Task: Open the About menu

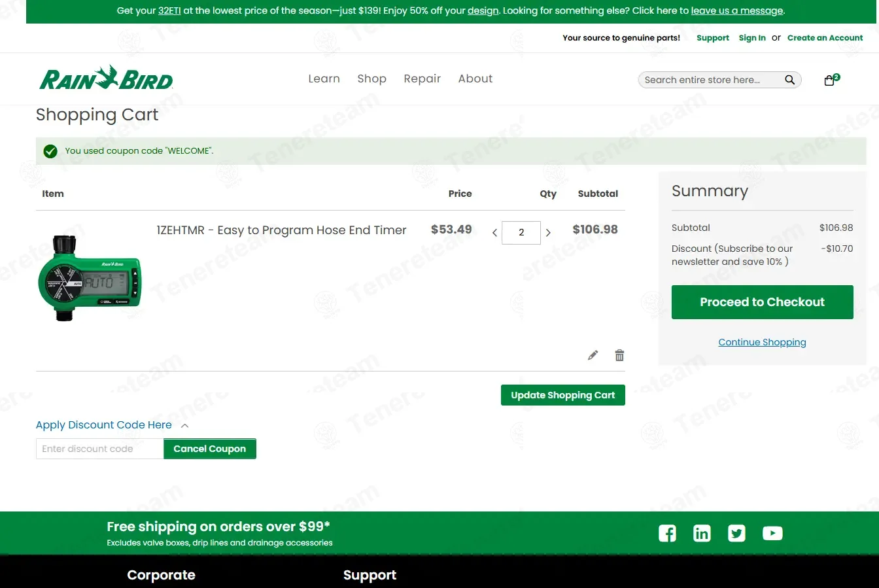Action: (x=475, y=78)
